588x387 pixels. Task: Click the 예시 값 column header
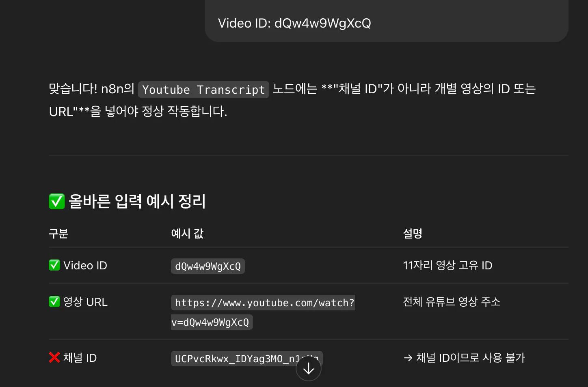(187, 233)
